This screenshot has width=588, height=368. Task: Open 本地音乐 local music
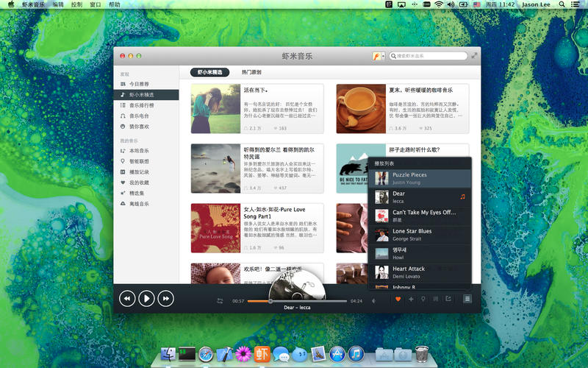[x=146, y=151]
